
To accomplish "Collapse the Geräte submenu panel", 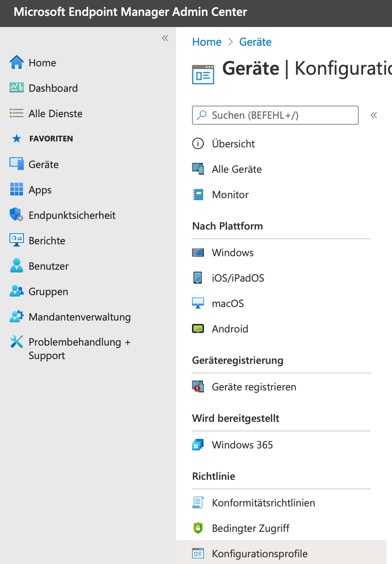I will [374, 115].
